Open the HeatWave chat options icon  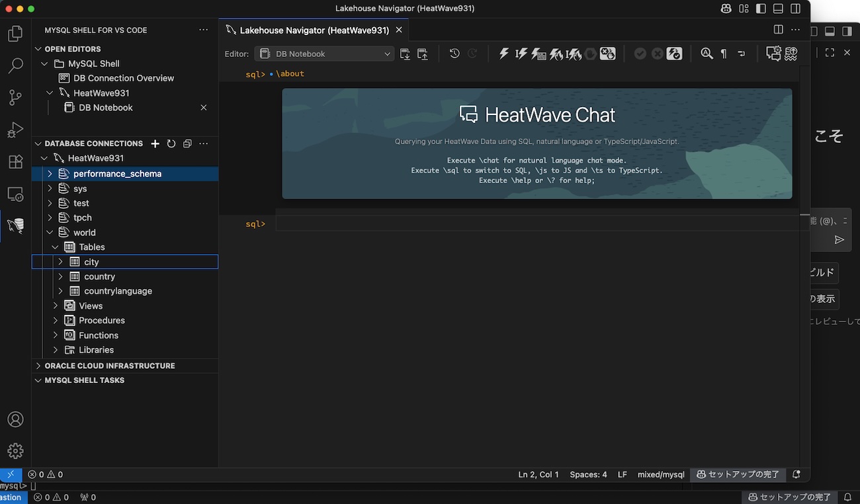click(773, 54)
